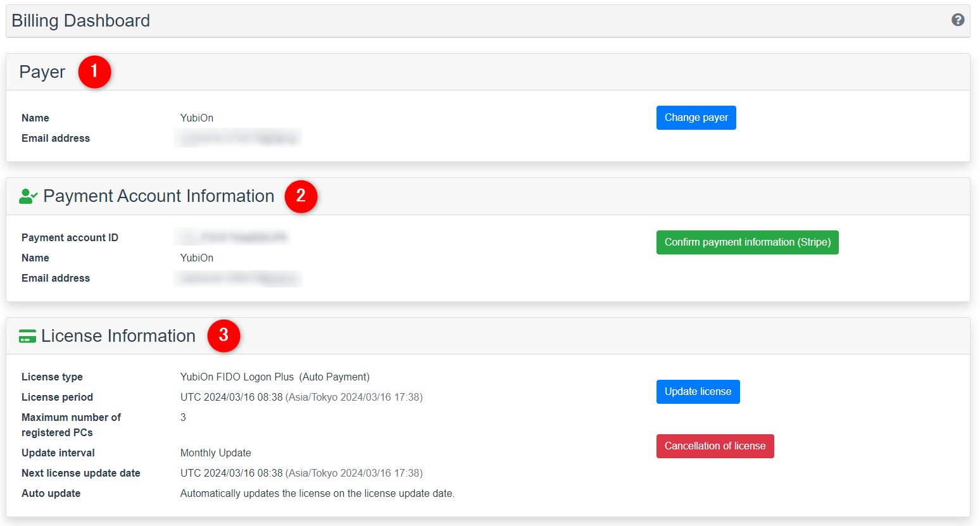Click the Automatically updates the license text
980x526 pixels.
point(318,494)
